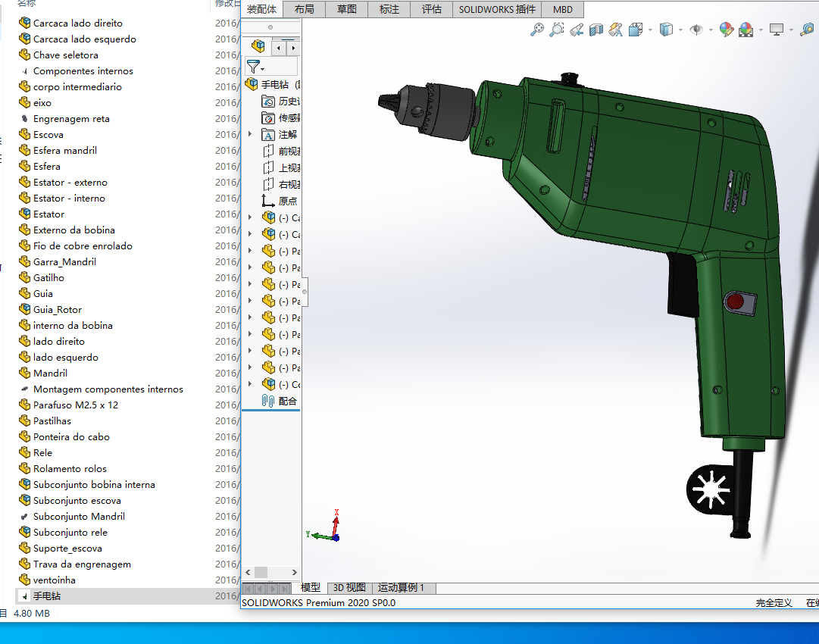Open the Hide/Show Items eye dropdown
The image size is (819, 644).
pyautogui.click(x=696, y=30)
